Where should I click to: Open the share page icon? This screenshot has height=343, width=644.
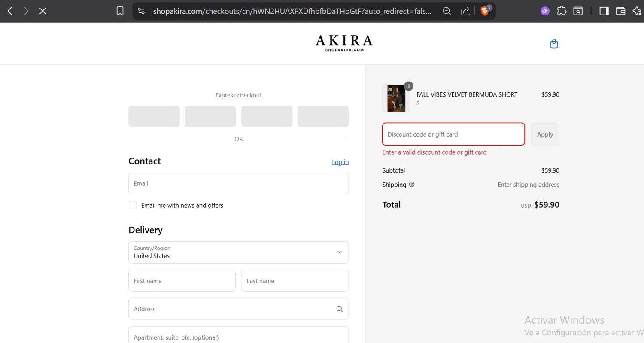pyautogui.click(x=465, y=11)
